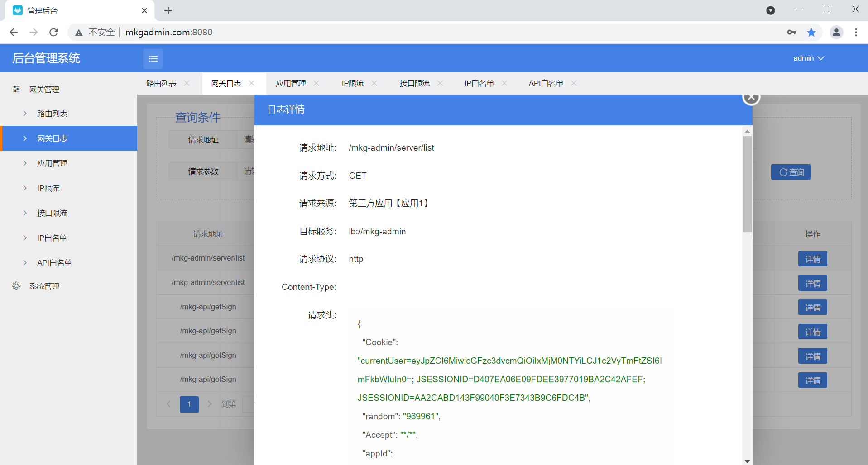The height and width of the screenshot is (465, 868).
Task: Click the /mkg-admin/server/list request address value
Action: [391, 148]
